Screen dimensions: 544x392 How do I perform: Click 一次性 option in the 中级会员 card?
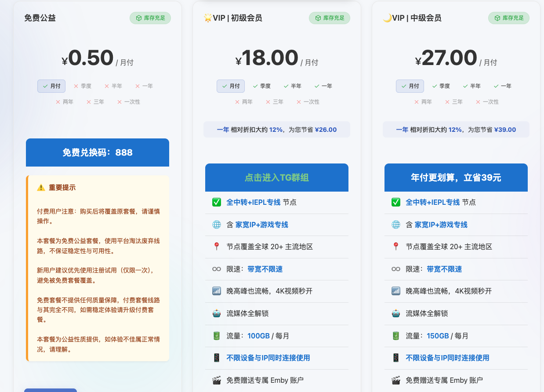[487, 102]
